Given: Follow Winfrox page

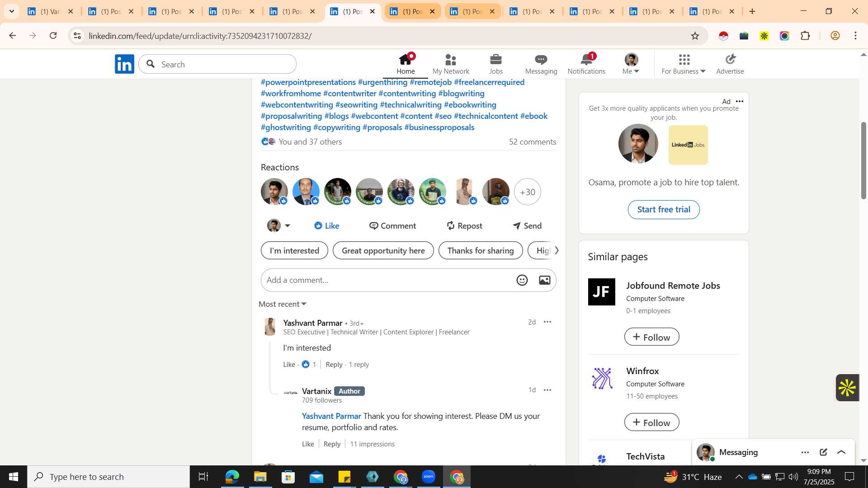Looking at the screenshot, I should [x=651, y=422].
